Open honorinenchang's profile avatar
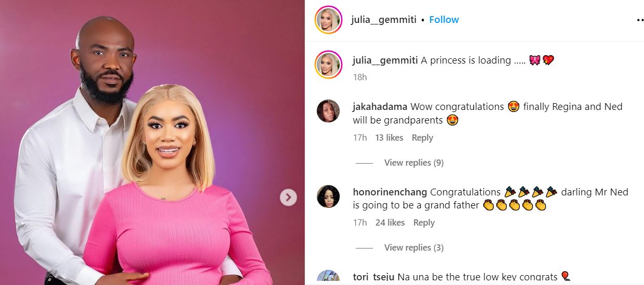The image size is (644, 285). [x=328, y=196]
